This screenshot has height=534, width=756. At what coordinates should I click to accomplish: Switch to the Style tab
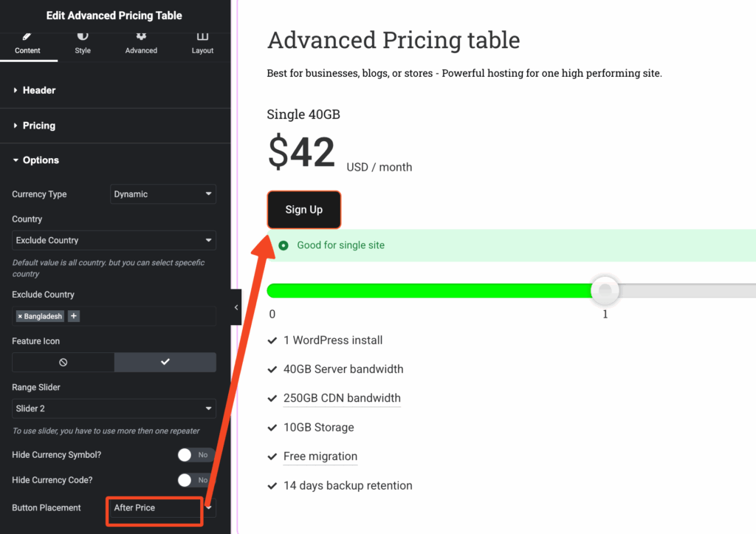tap(83, 43)
